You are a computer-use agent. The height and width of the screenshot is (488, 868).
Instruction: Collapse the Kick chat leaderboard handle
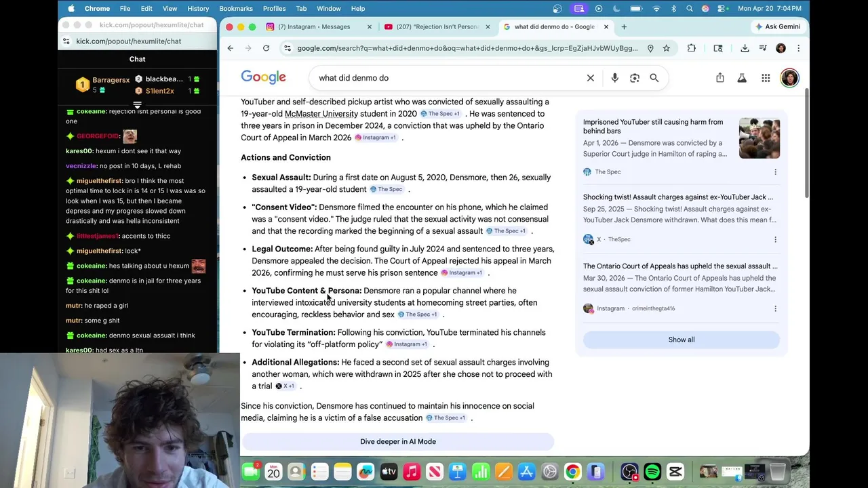[x=137, y=104]
